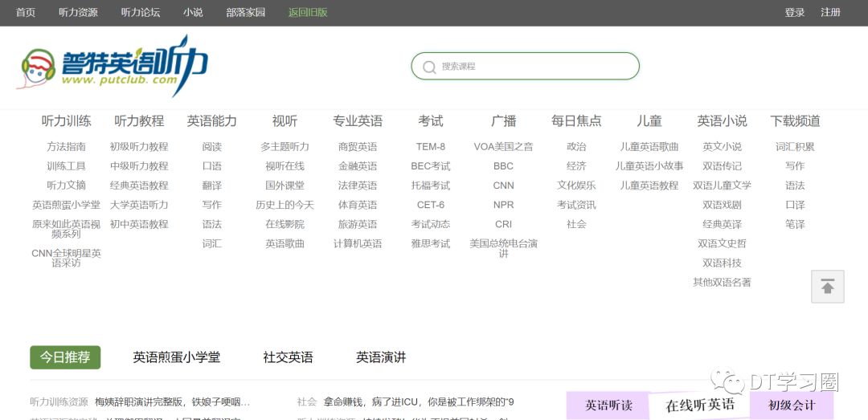Open the 每日焦点 category heading
Screen dimensions: 868x420
576,121
